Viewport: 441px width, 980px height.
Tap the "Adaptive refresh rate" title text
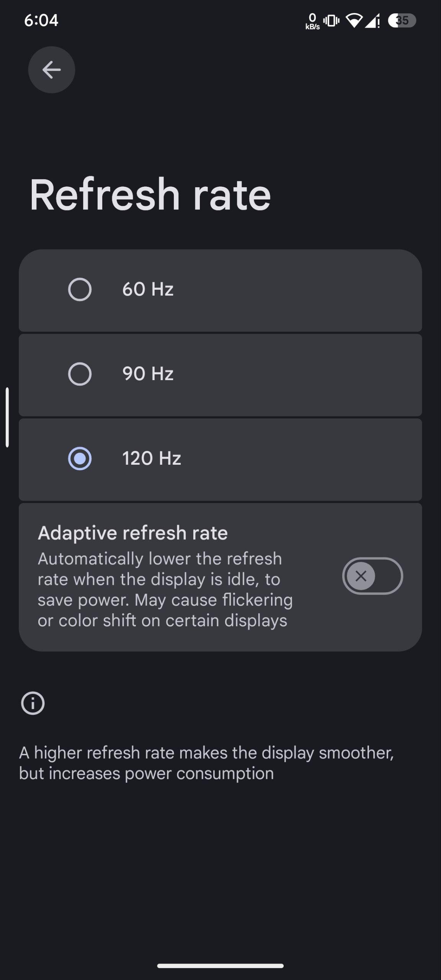pos(132,533)
